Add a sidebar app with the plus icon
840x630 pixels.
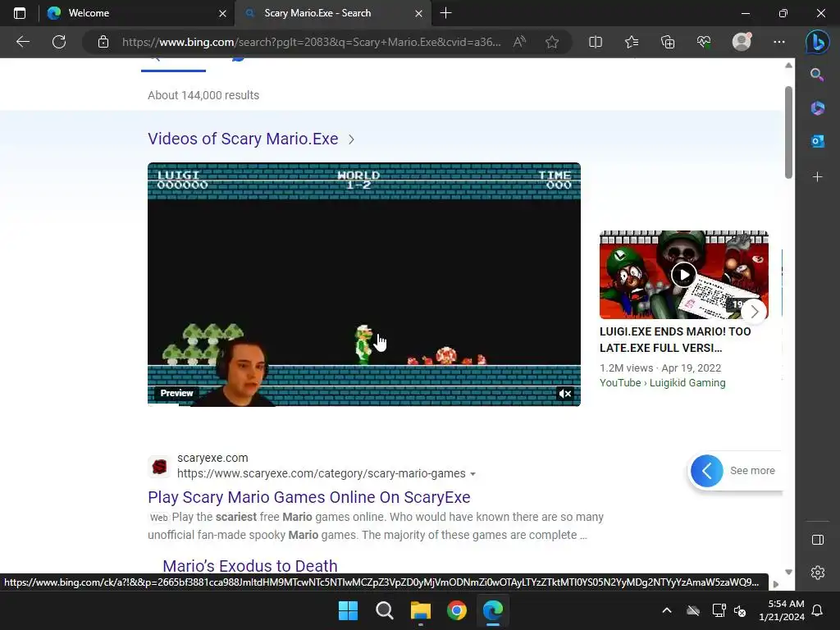[x=817, y=177]
